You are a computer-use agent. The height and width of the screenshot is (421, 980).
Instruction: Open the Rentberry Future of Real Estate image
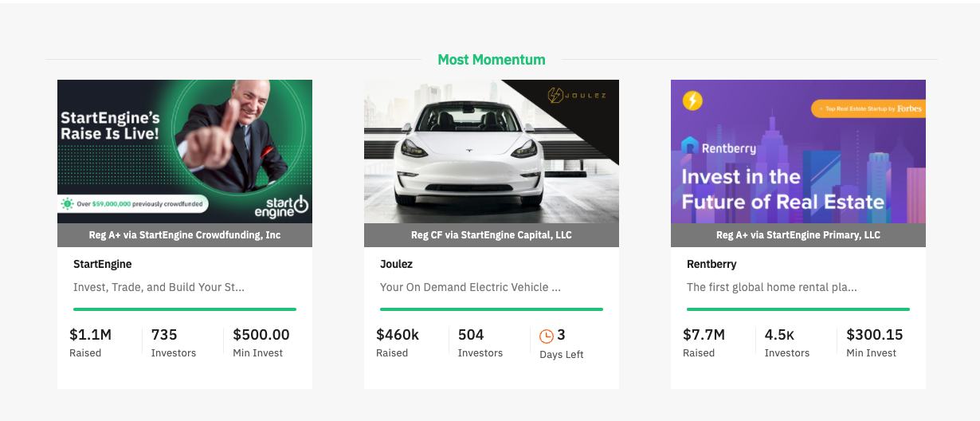(798, 151)
